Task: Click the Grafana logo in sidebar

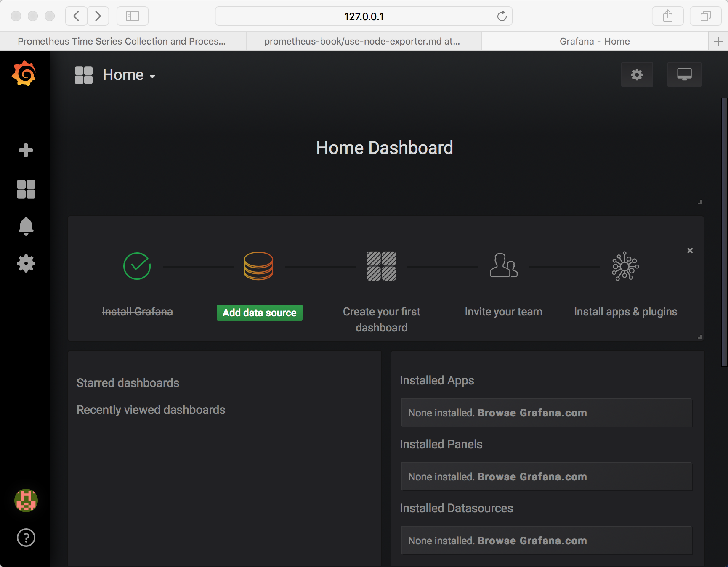Action: [24, 74]
